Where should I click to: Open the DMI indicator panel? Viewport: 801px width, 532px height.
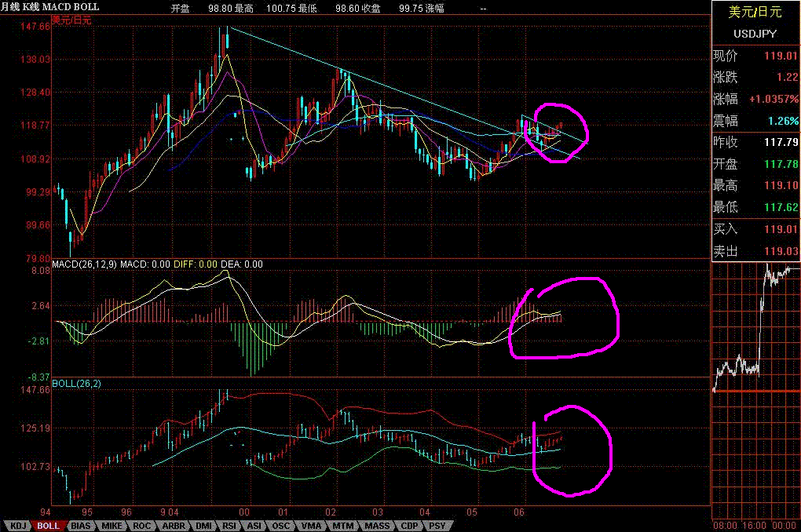pos(203,526)
